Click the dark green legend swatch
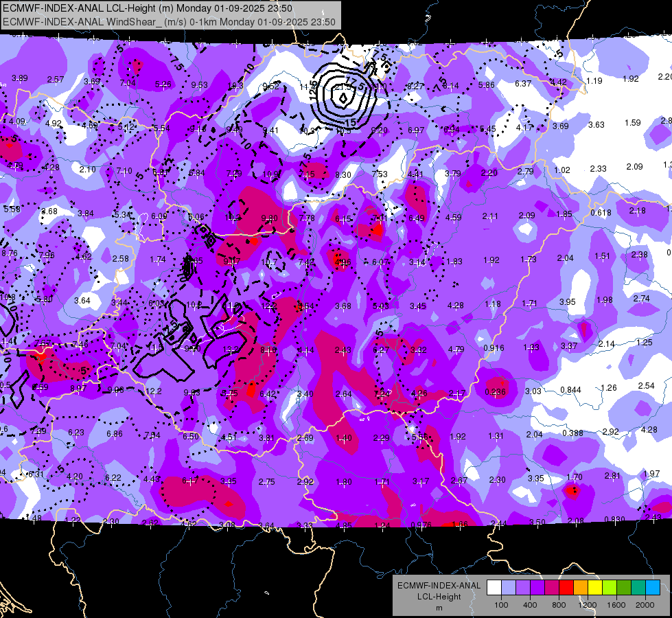This screenshot has height=618, width=672. pos(624,587)
